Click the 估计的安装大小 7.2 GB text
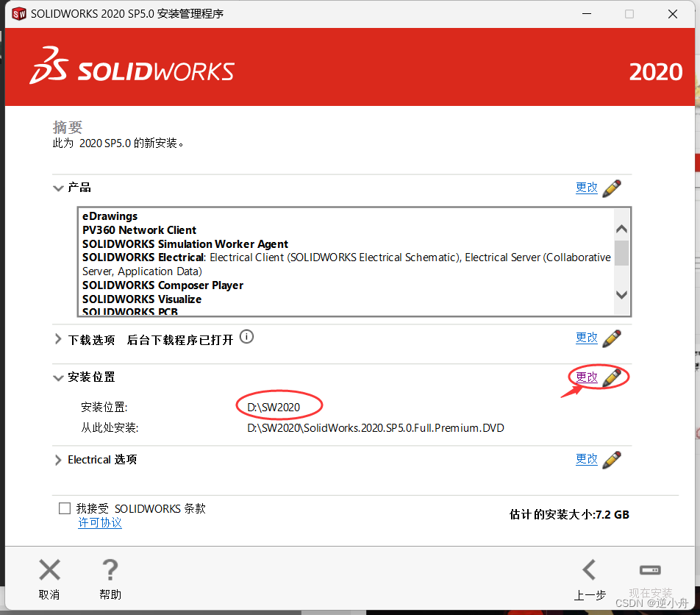This screenshot has height=615, width=700. pyautogui.click(x=569, y=514)
